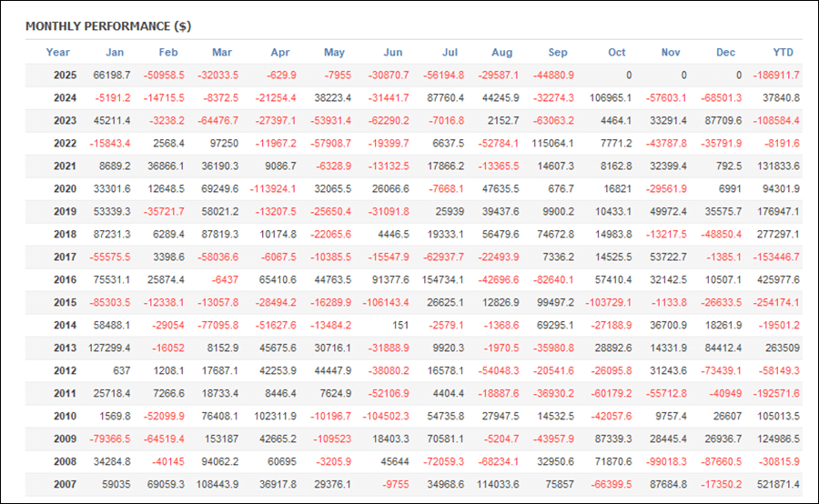Click the Sep column header
Viewport: 819px width, 504px height.
coord(559,52)
